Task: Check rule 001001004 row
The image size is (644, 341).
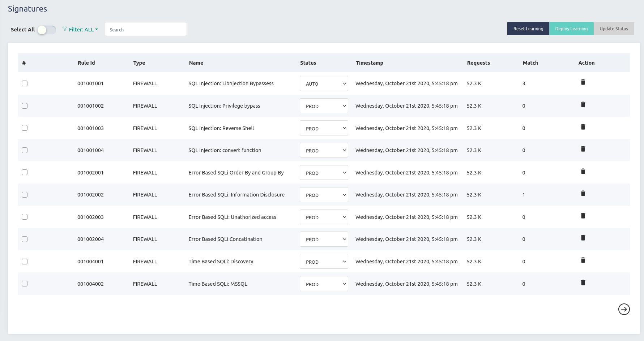Action: tap(25, 150)
